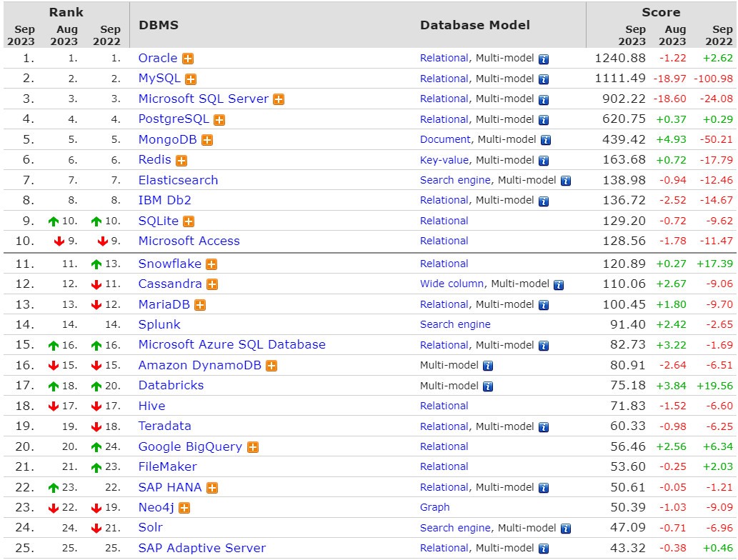
Task: Open the Elasticsearch link
Action: (x=178, y=180)
